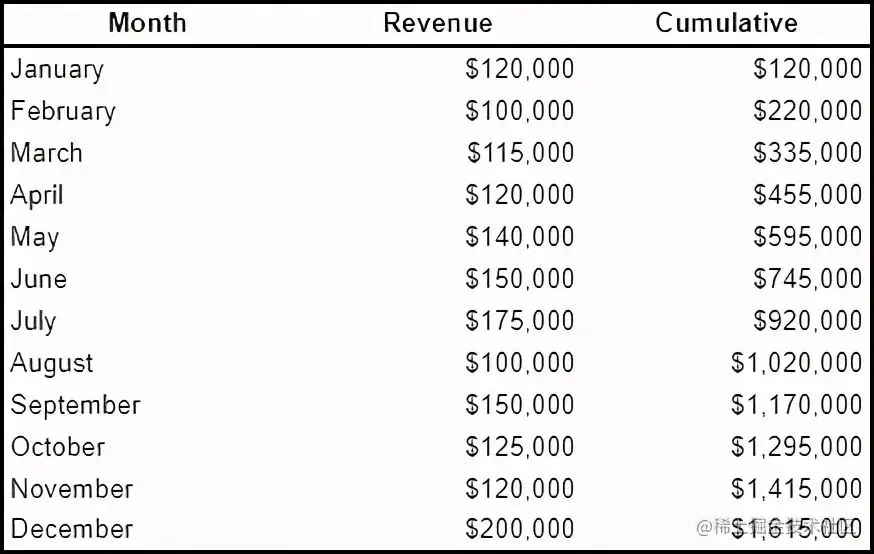Click July revenue value $175,000
The image size is (874, 554).
519,320
